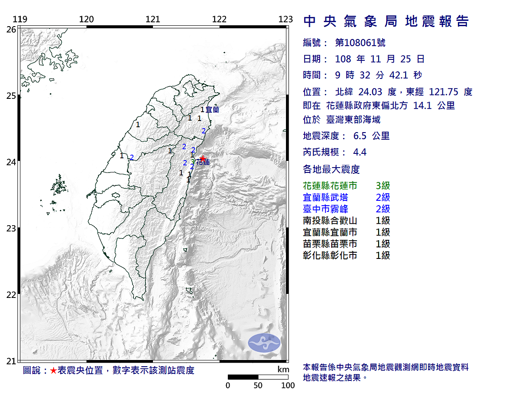Click the row 宜蘭縣宜蘭市 1級

pos(347,232)
